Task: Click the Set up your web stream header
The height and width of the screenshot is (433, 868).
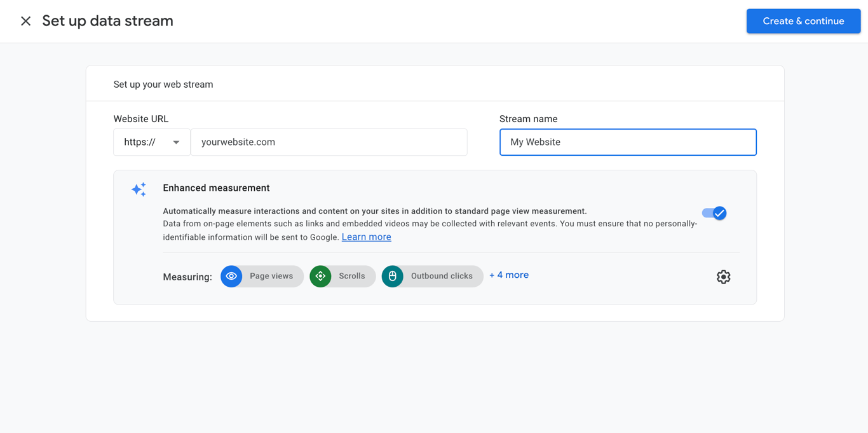Action: [x=163, y=83]
